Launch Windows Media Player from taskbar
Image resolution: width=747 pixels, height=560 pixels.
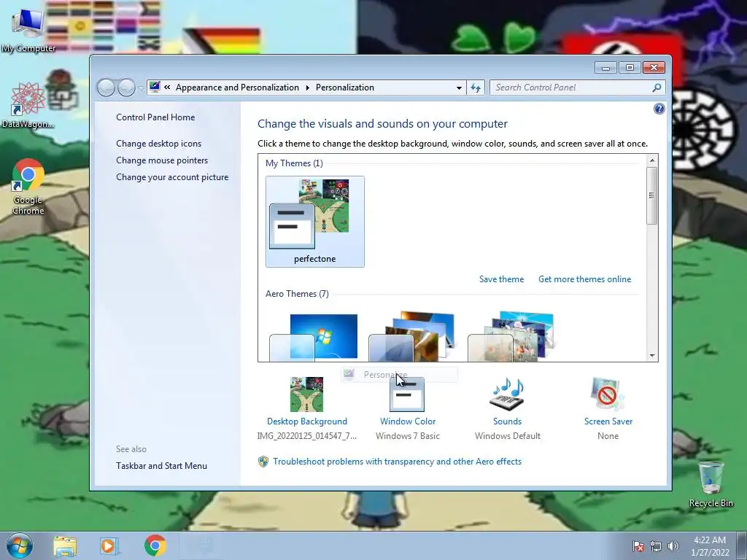(109, 546)
